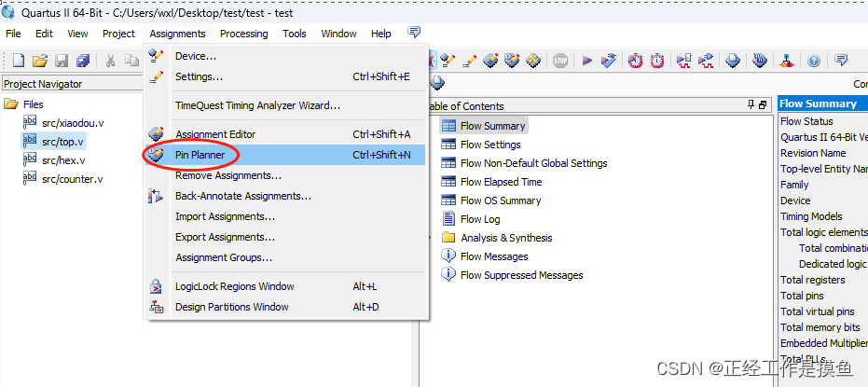
Task: Open Flow OS Summary report
Action: (491, 200)
